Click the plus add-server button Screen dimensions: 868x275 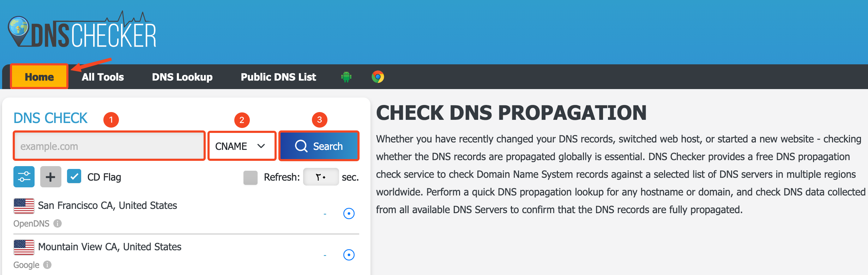51,177
